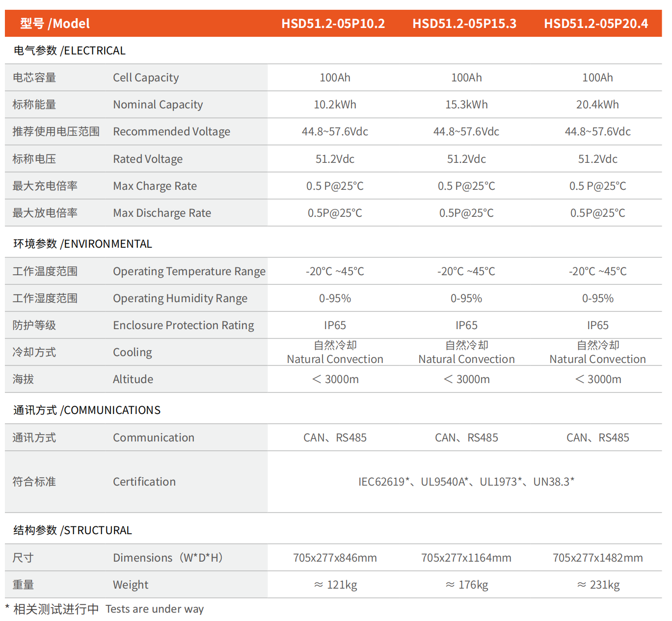
Task: Select the 型号 /Model header label
Action: click(55, 24)
